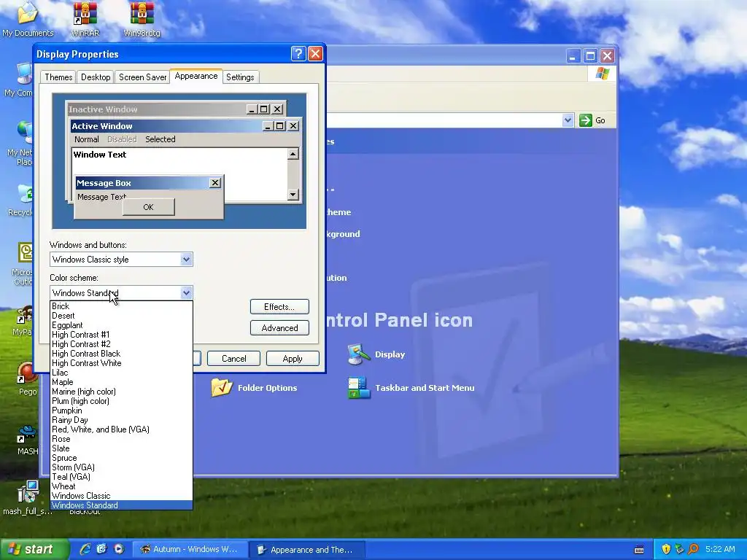Choose the Windows Classic color scheme

click(122, 496)
